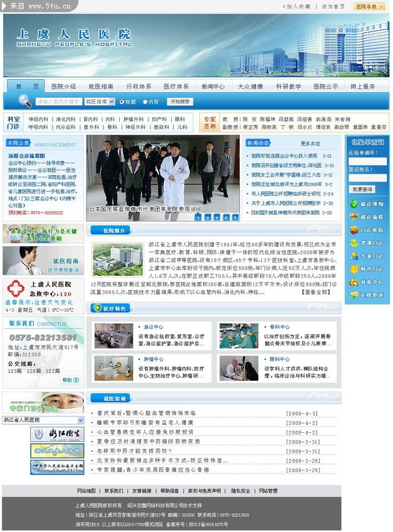Click the 查看全部 link in hospital intro

click(x=316, y=292)
